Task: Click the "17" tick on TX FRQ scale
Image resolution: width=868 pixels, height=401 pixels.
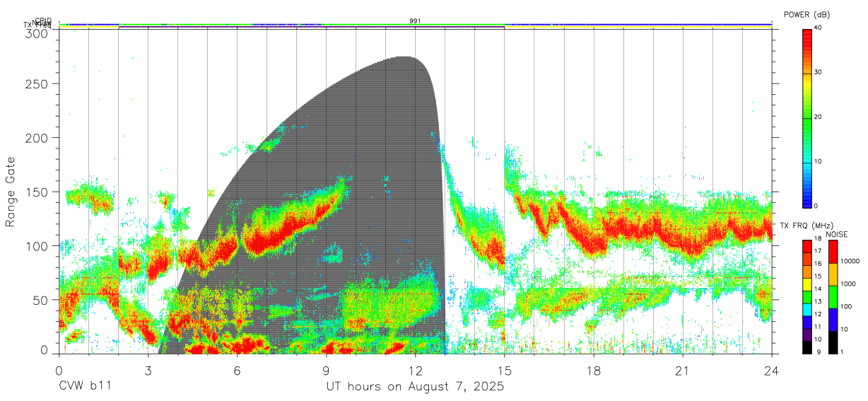Action: 817,251
